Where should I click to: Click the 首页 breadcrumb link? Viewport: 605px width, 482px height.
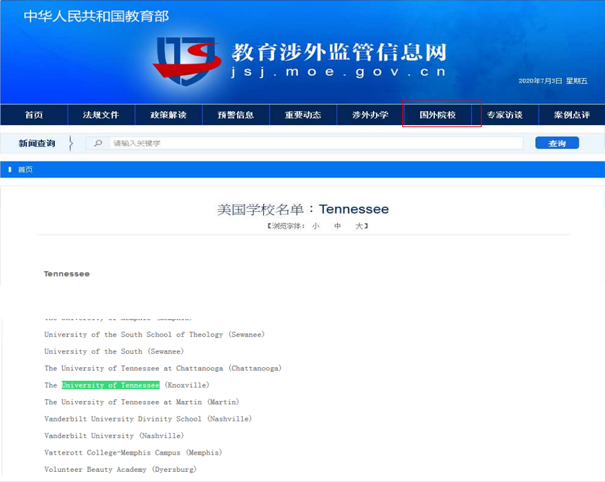25,170
